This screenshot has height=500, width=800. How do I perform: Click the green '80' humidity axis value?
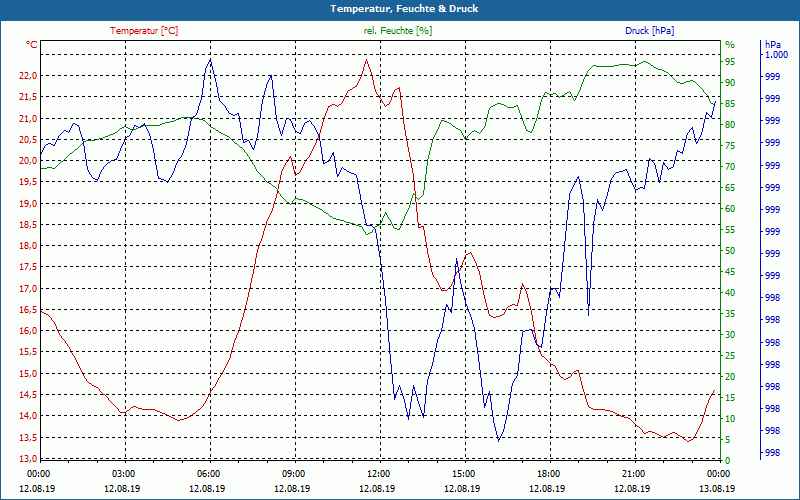[730, 125]
